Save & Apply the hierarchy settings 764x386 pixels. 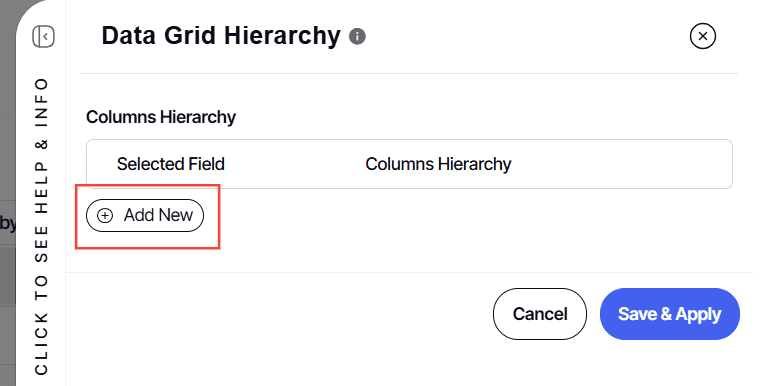point(669,314)
